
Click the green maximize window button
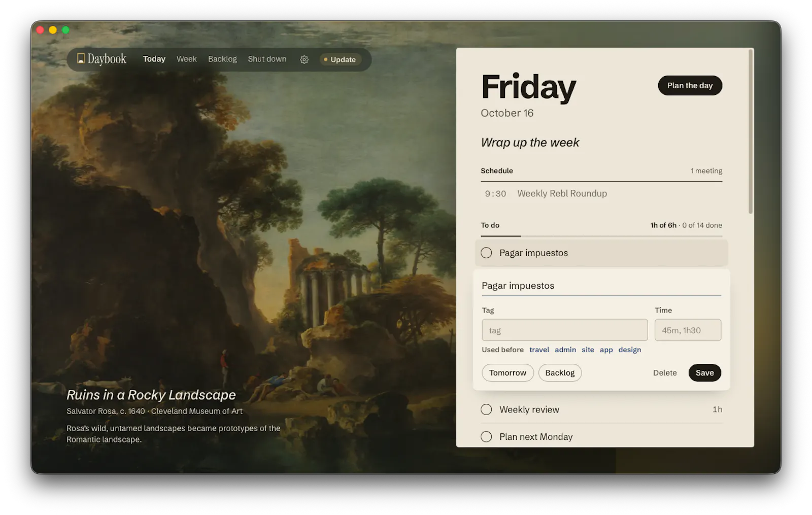65,30
